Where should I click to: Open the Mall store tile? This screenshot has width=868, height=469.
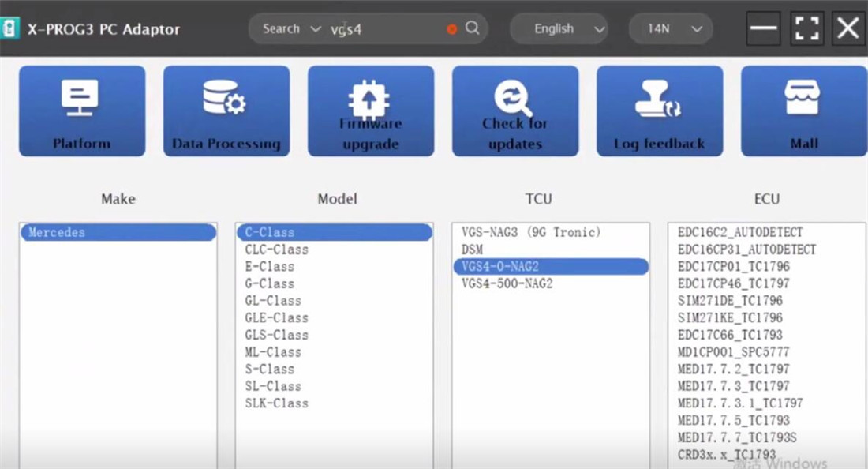pyautogui.click(x=804, y=111)
